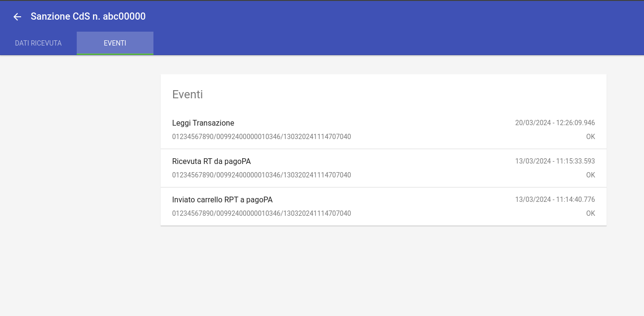This screenshot has height=316, width=644.
Task: Click the ID code under Inviato carrello RPT
Action: click(261, 213)
